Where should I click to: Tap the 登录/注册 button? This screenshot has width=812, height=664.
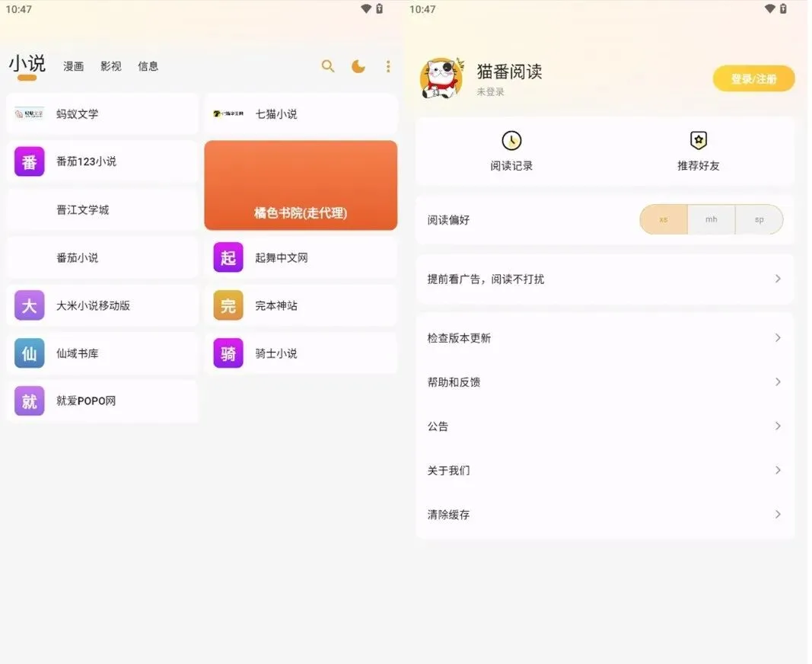[x=753, y=78]
